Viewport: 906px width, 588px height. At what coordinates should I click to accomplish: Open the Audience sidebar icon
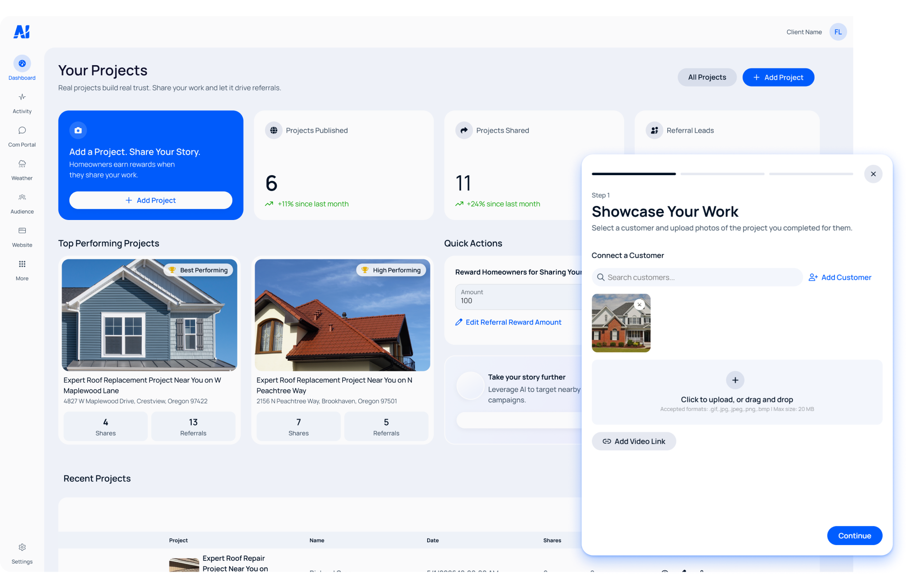22,197
